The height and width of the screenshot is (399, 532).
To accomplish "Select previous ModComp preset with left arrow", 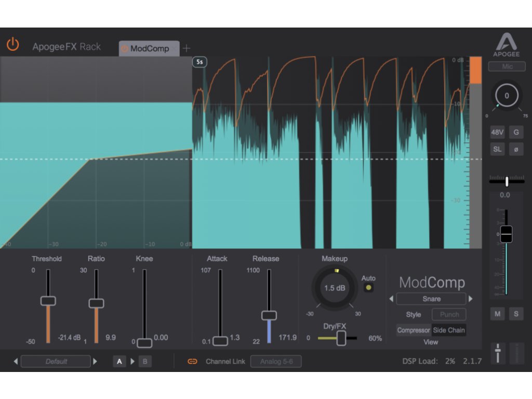I will tap(391, 299).
